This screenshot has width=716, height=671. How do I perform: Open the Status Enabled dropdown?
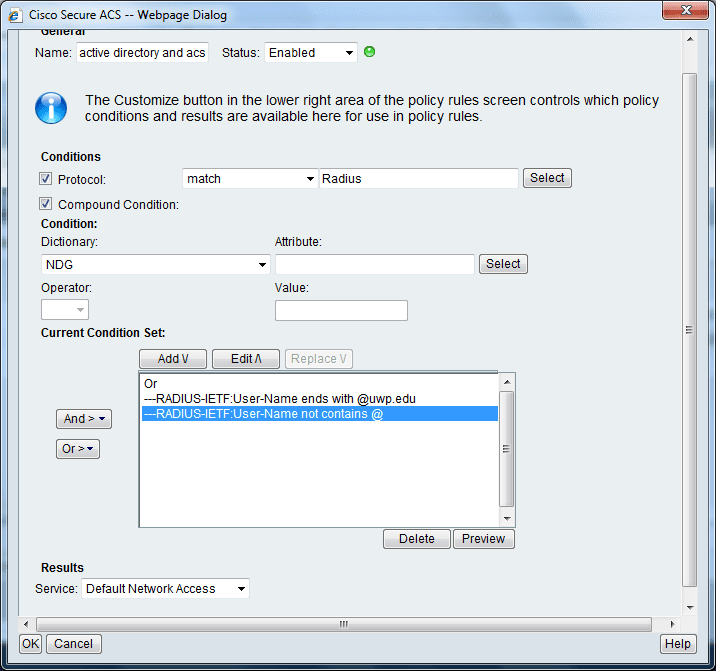(311, 53)
